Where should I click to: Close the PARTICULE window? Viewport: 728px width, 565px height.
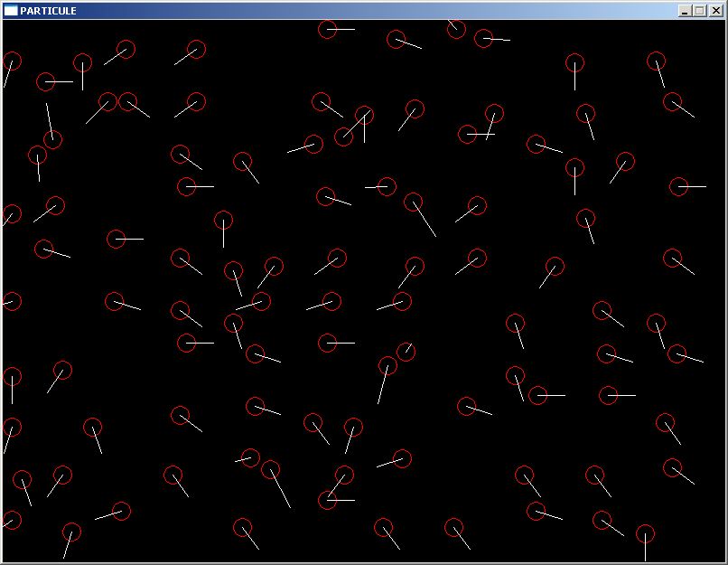[x=716, y=11]
